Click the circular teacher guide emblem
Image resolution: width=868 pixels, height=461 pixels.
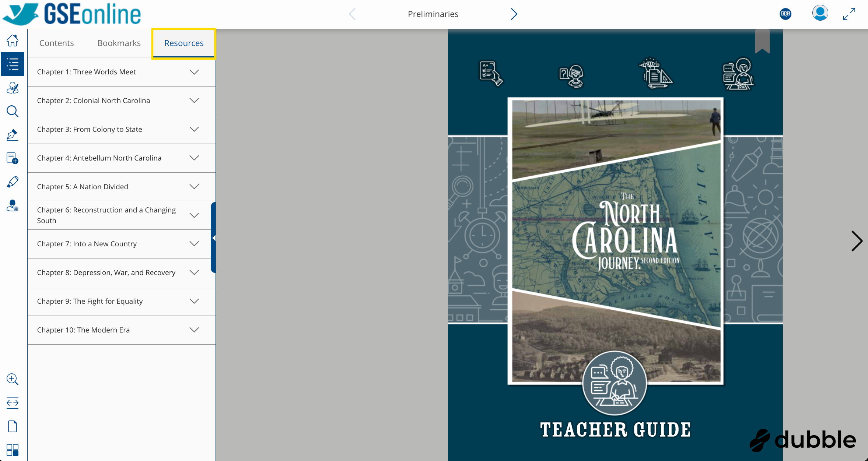tap(615, 383)
